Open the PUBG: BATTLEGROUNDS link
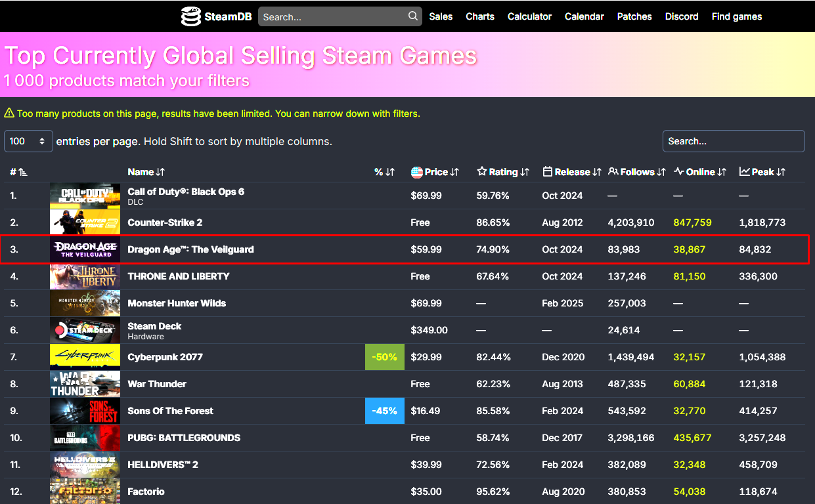Viewport: 815px width, 504px height. point(184,438)
